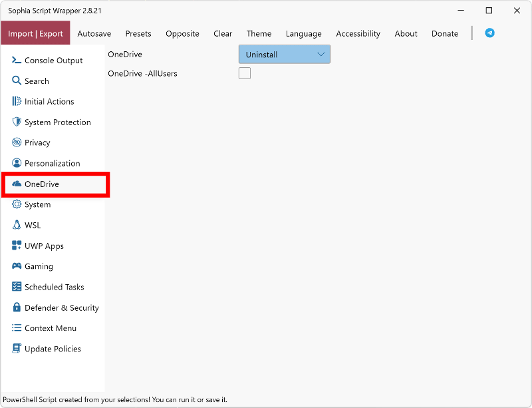Select the System Protection shield icon
This screenshot has height=408, width=532.
(x=17, y=122)
